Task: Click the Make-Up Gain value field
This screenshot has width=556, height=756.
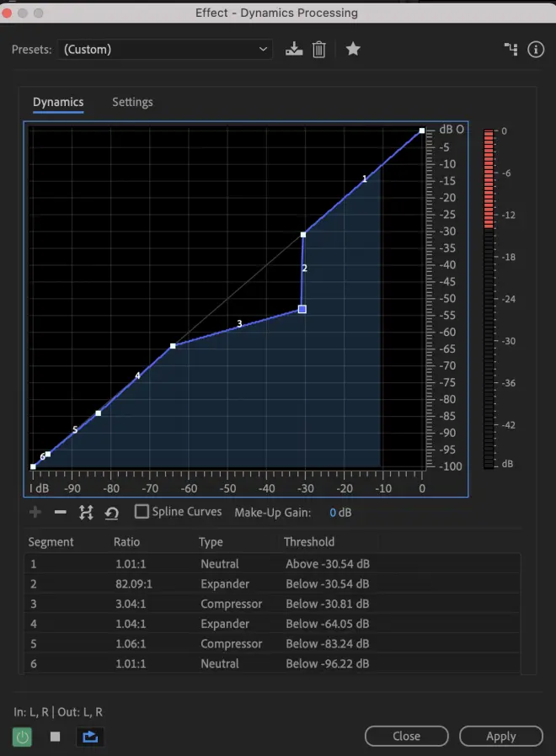Action: click(339, 513)
